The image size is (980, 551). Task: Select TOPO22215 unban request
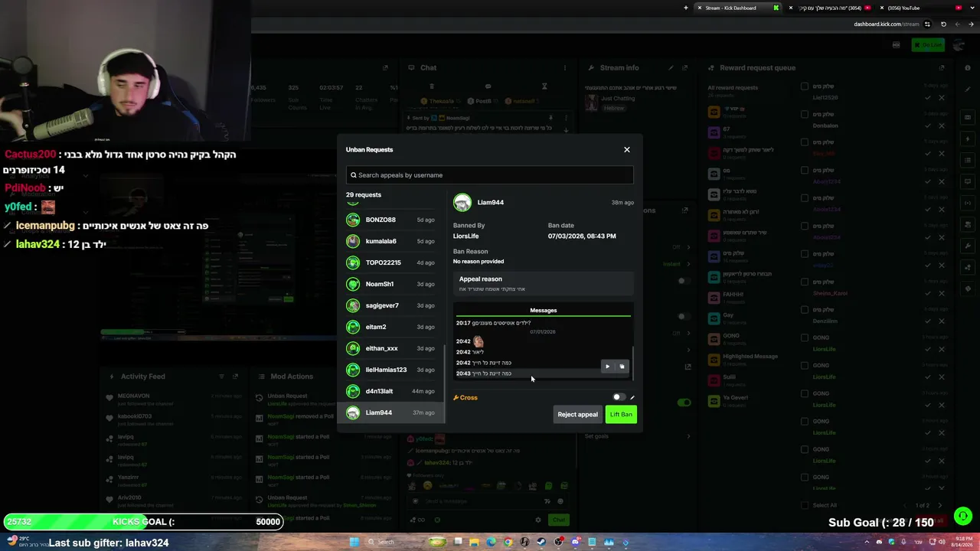click(391, 262)
